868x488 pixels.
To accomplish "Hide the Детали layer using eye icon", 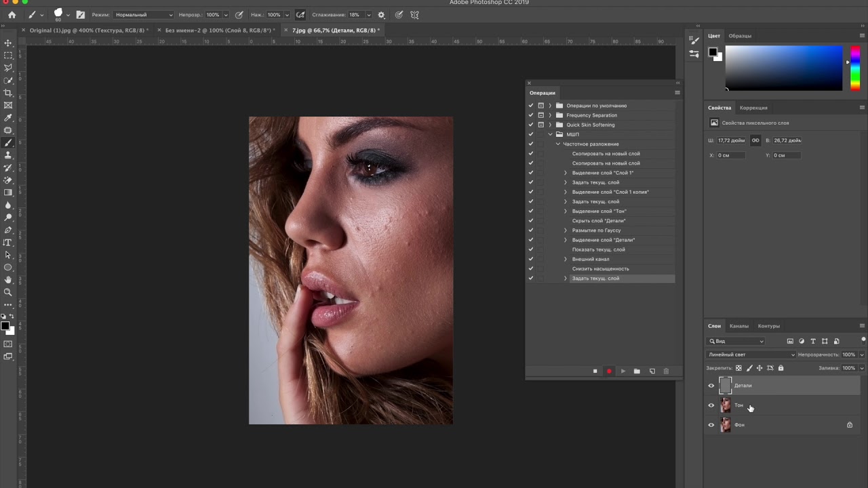I will (x=711, y=386).
